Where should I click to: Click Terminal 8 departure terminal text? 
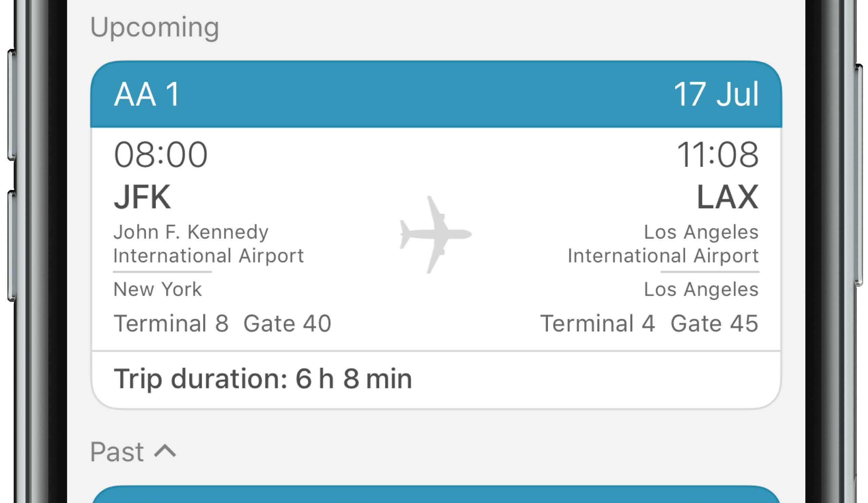[171, 323]
